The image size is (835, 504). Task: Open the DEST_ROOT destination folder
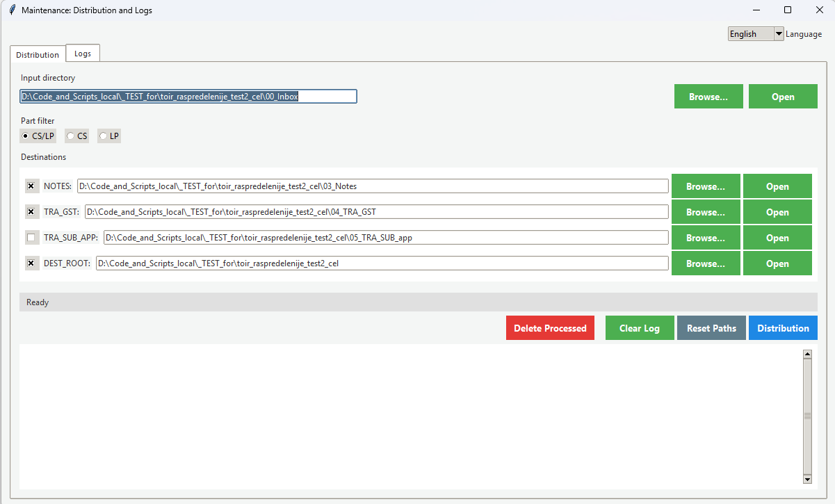pyautogui.click(x=777, y=263)
